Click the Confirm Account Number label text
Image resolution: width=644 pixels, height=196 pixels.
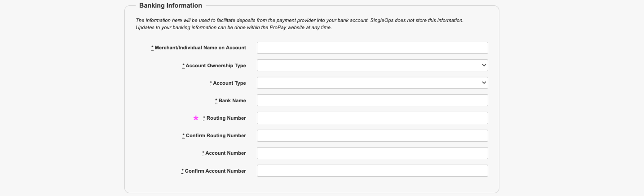[x=215, y=171]
